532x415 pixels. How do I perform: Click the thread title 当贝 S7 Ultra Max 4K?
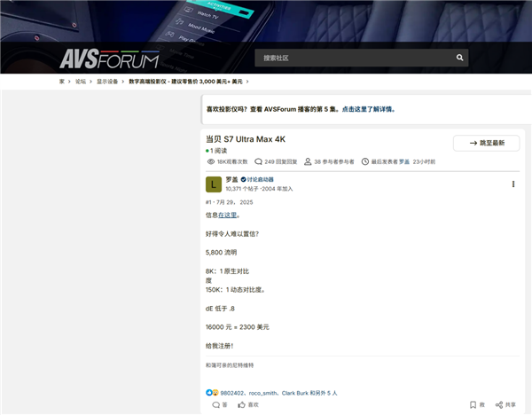pos(246,139)
